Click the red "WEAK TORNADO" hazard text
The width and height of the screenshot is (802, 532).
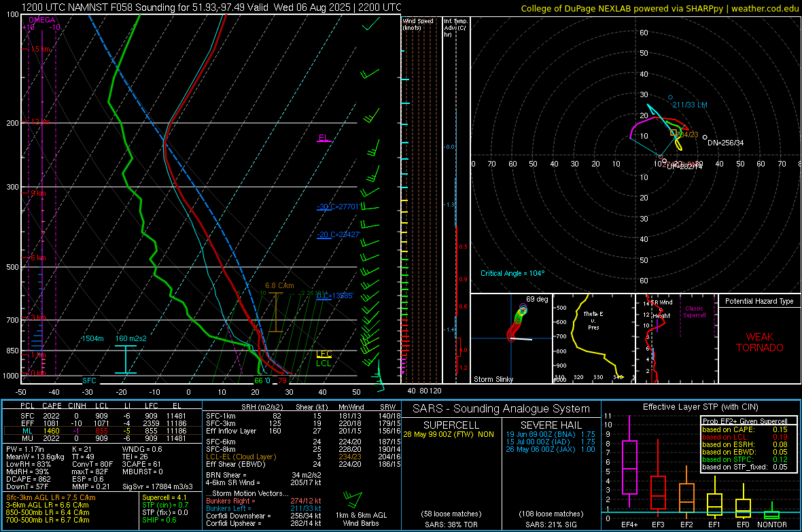coord(760,342)
